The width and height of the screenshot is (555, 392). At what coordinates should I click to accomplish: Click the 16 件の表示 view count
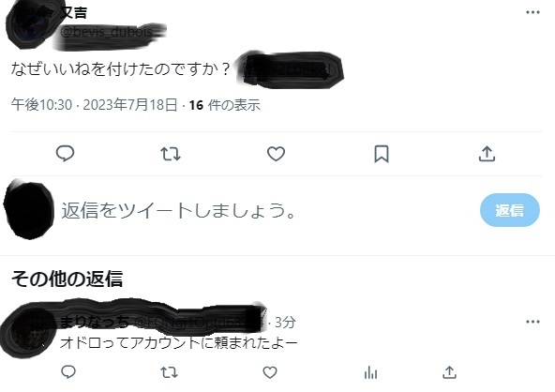tap(225, 105)
